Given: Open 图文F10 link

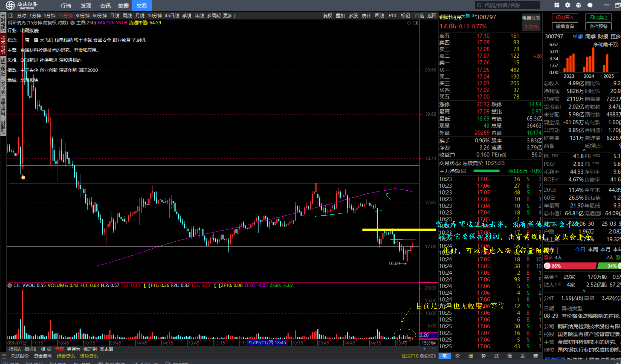Looking at the screenshot, I should click(410, 356).
